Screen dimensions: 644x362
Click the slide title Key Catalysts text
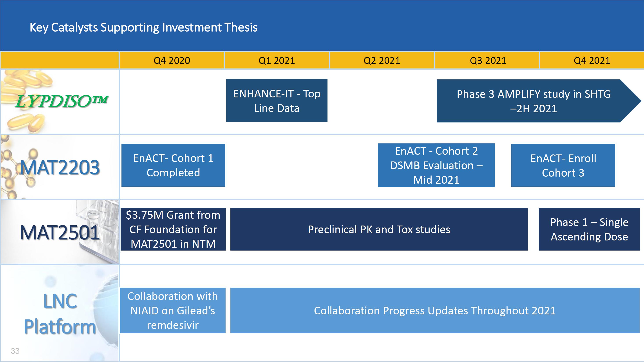point(143,27)
